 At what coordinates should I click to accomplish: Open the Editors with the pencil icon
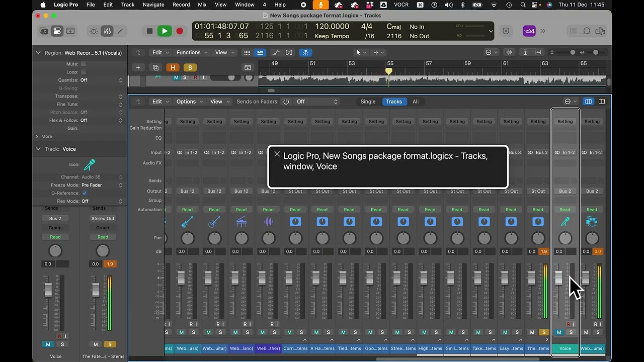[x=120, y=31]
